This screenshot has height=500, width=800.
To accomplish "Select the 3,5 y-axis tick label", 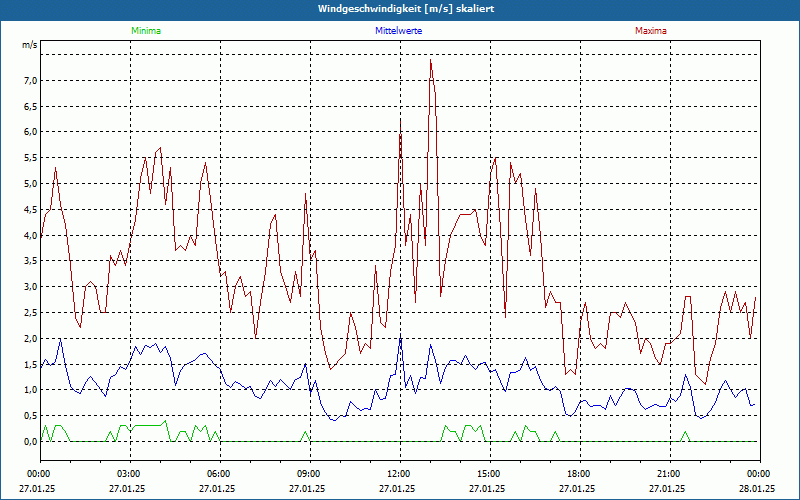I will [x=30, y=261].
